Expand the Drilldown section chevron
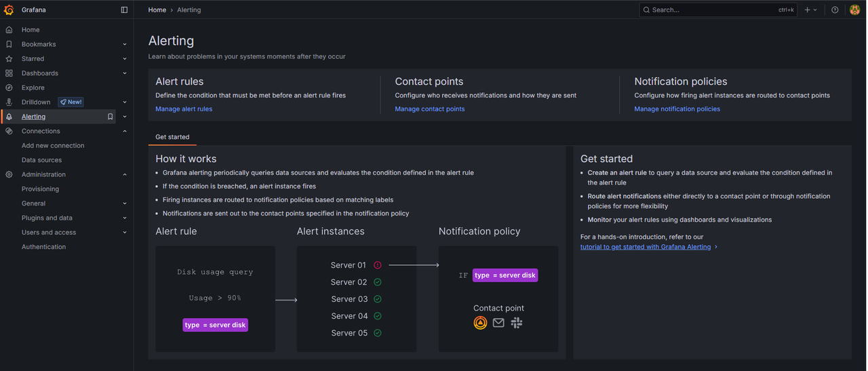 coord(125,102)
